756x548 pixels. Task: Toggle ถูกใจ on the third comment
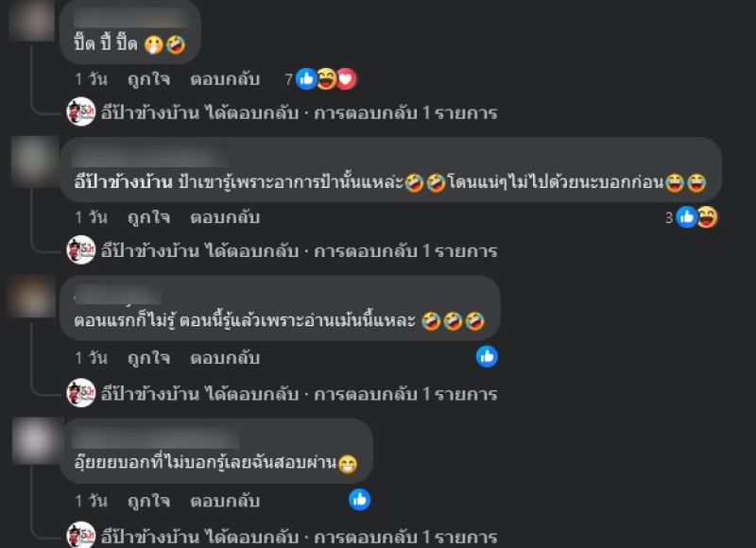(148, 358)
